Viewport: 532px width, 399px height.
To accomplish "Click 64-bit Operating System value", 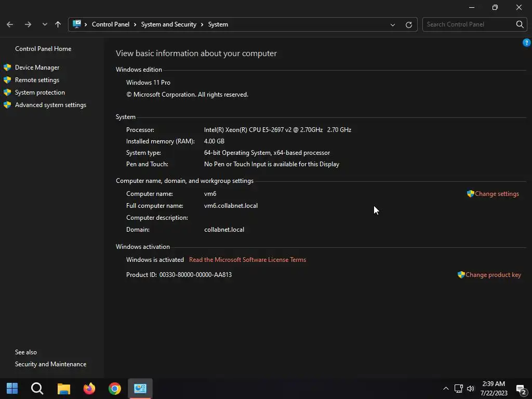I will pos(267,153).
